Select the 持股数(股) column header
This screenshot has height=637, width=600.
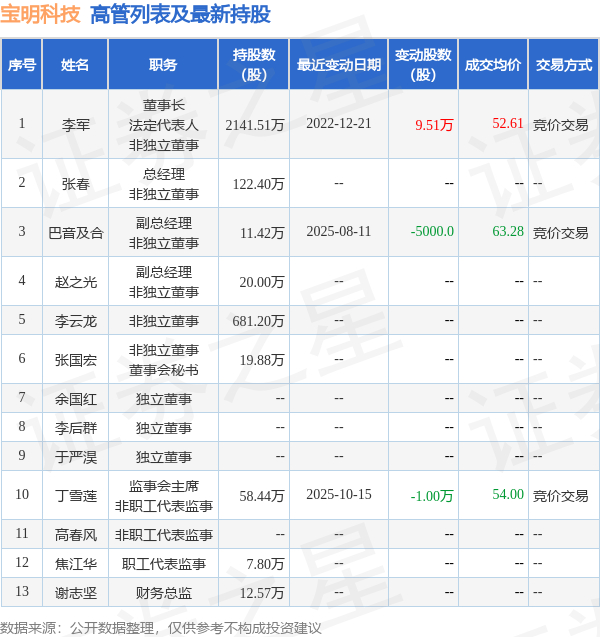pyautogui.click(x=254, y=65)
